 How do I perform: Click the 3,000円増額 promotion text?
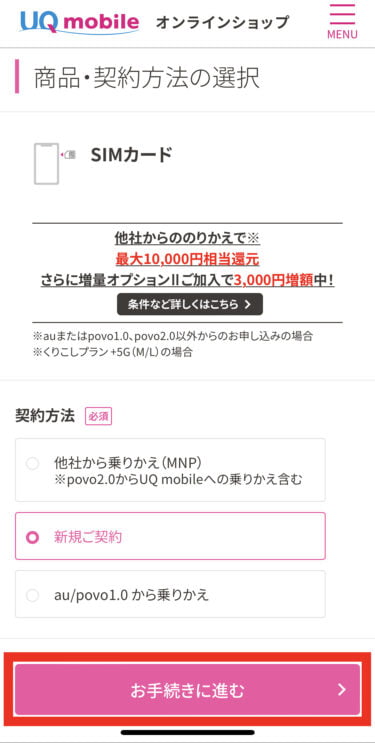click(x=274, y=281)
